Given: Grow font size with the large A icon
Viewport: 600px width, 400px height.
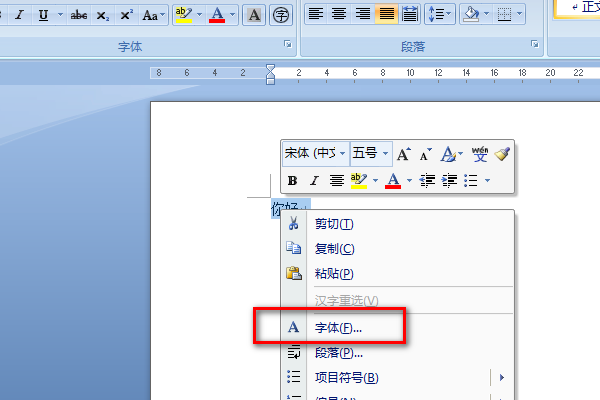Looking at the screenshot, I should coord(403,154).
